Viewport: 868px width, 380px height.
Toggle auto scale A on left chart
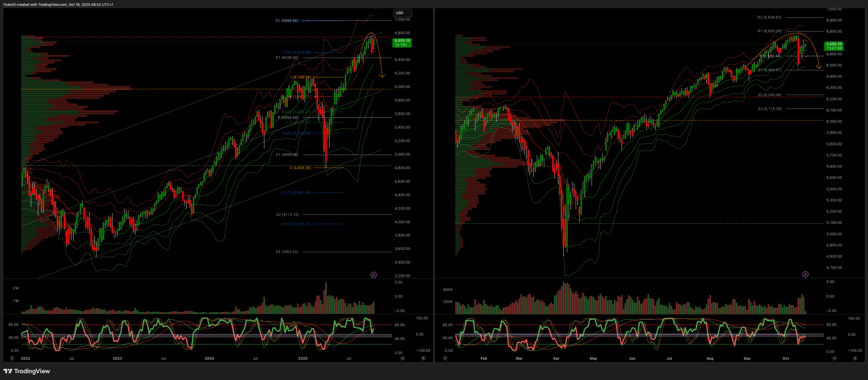pos(402,359)
